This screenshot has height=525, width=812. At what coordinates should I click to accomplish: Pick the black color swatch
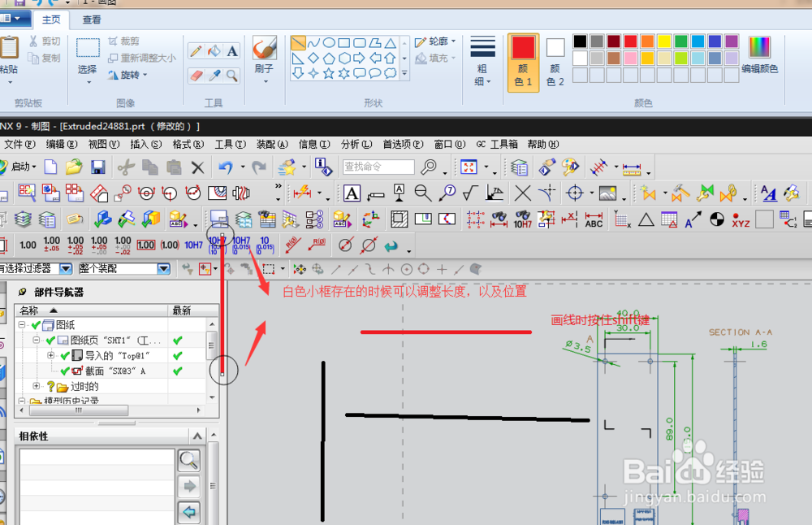(580, 41)
